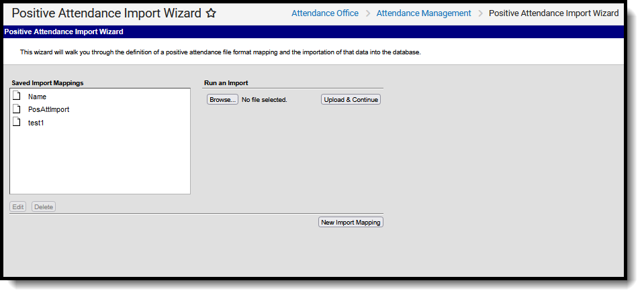The image size is (644, 297).
Task: Select the PosAttImport saved mapping
Action: point(48,109)
